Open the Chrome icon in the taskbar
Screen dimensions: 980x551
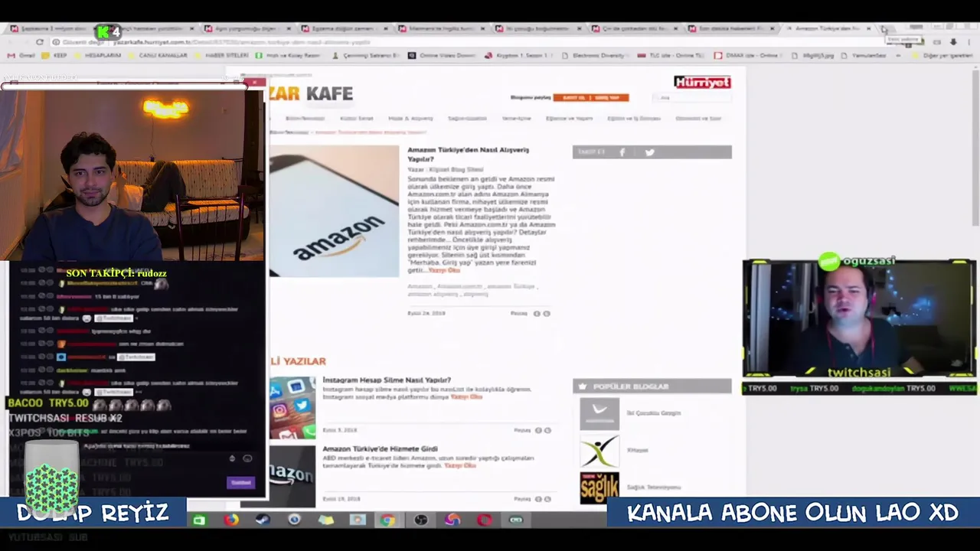point(388,520)
